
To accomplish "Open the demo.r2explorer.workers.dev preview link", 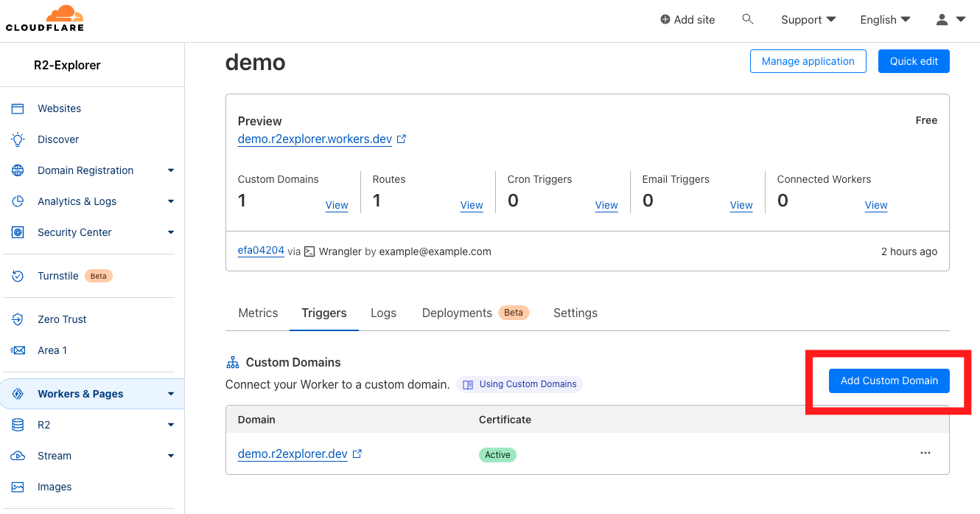I will click(315, 139).
